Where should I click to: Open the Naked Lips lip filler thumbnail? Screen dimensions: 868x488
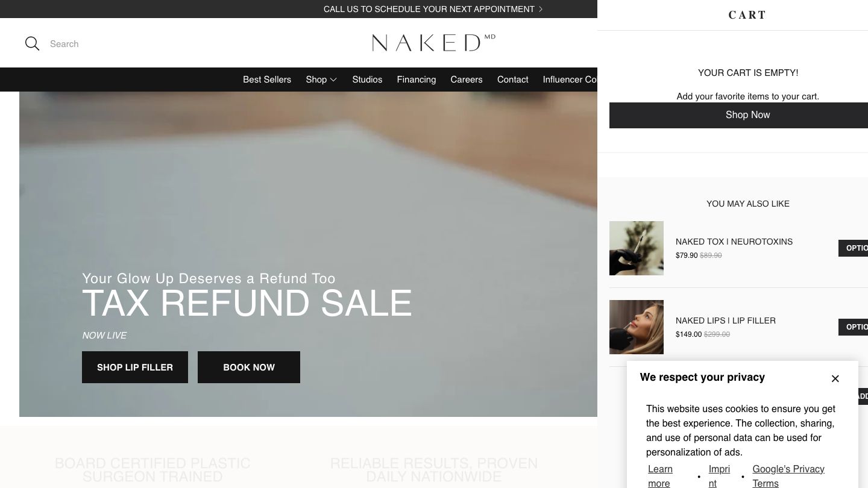(637, 327)
